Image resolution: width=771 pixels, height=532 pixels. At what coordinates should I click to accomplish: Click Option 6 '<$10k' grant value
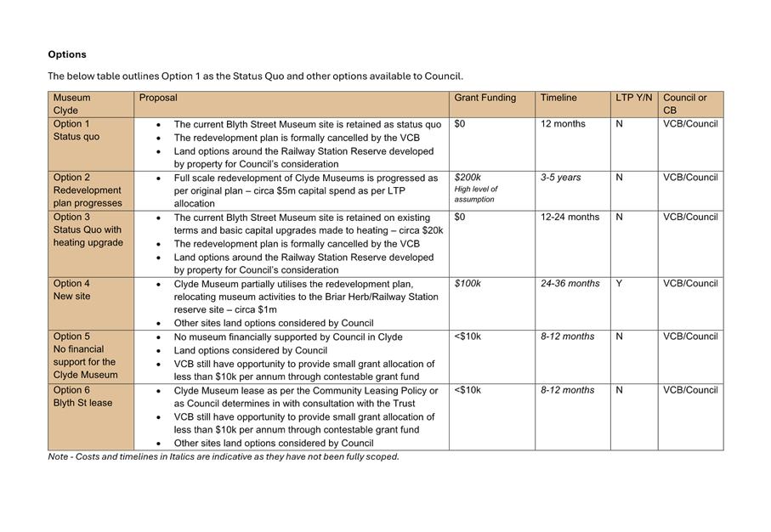[468, 390]
